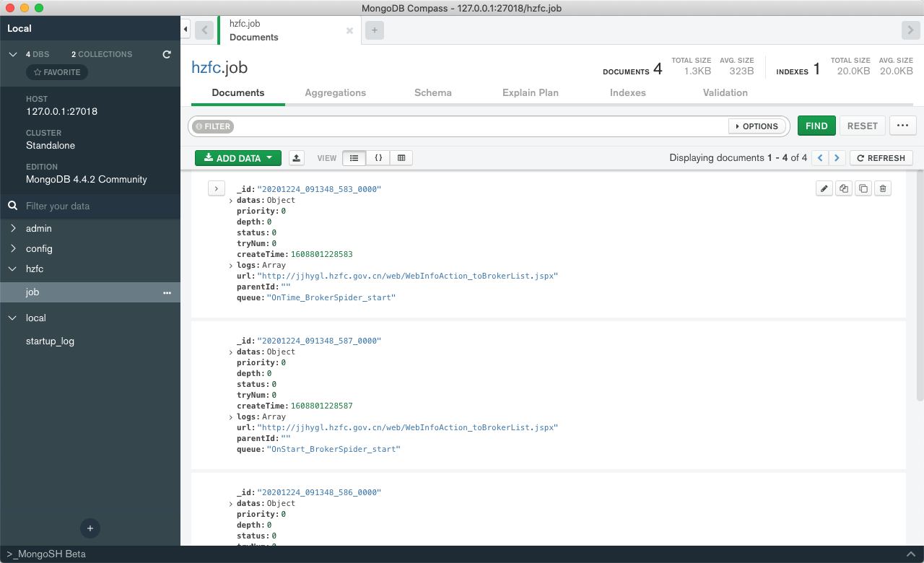Screen dimensions: 924x563
Task: Expand the shell panel with the up chevron
Action: (x=911, y=554)
